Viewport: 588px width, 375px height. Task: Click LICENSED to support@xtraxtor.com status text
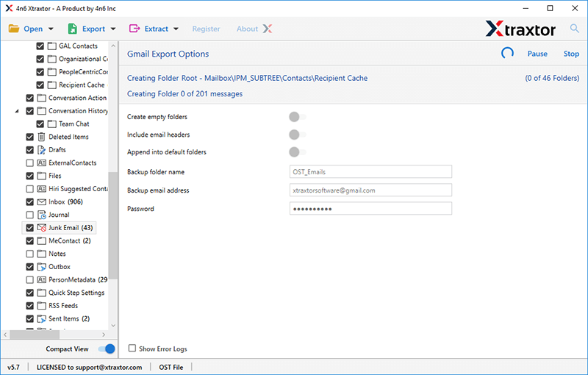89,367
